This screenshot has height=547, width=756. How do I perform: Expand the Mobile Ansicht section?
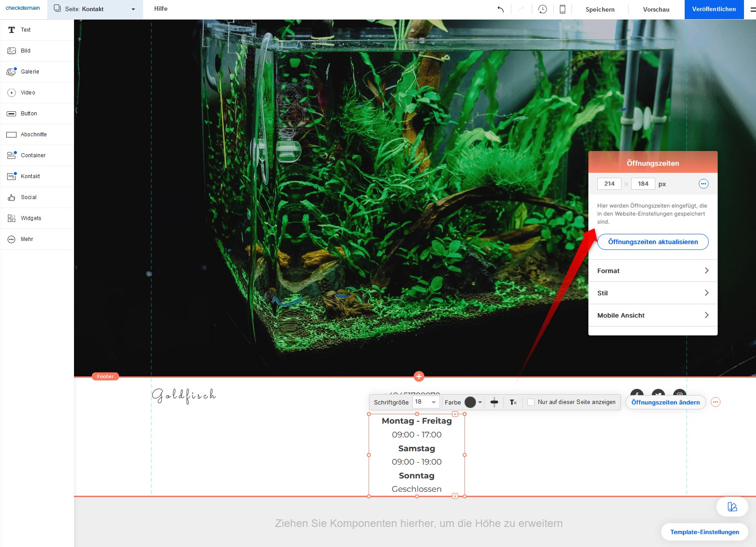pos(653,315)
